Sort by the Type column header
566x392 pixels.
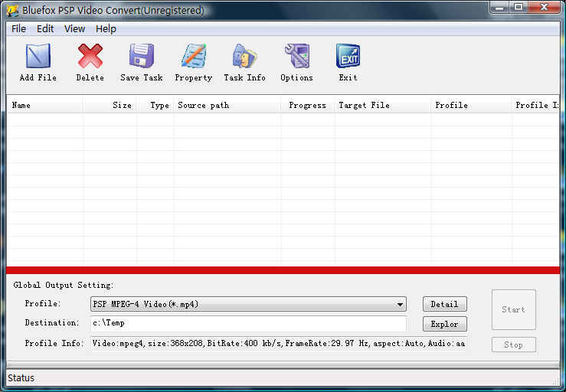pyautogui.click(x=155, y=106)
